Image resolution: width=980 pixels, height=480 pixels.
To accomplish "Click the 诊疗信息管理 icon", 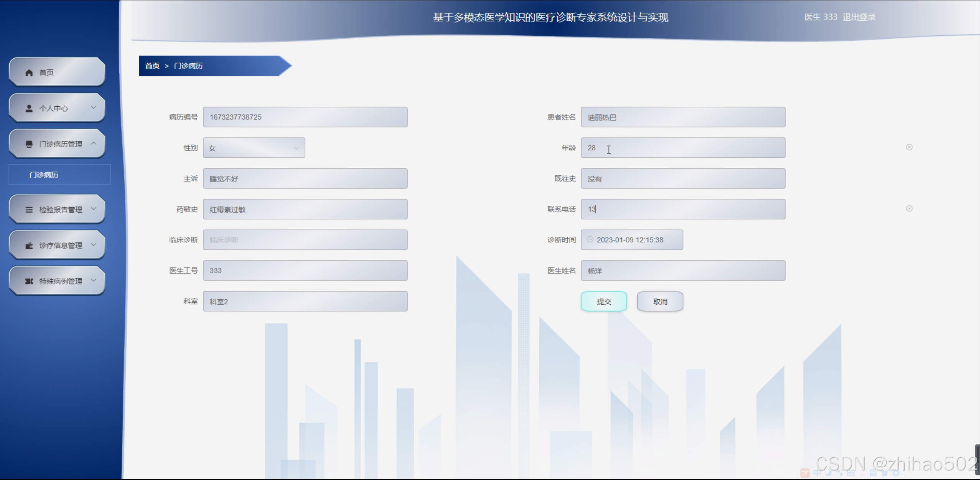I will point(29,245).
